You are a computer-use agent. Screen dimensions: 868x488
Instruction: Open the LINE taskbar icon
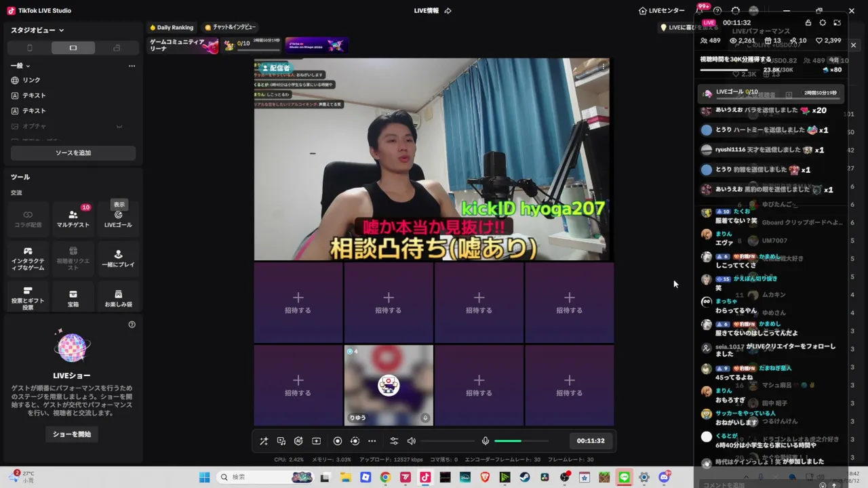tap(624, 477)
